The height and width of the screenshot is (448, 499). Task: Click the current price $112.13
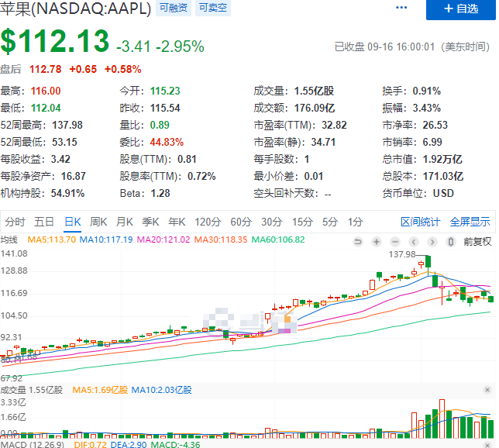click(x=55, y=41)
